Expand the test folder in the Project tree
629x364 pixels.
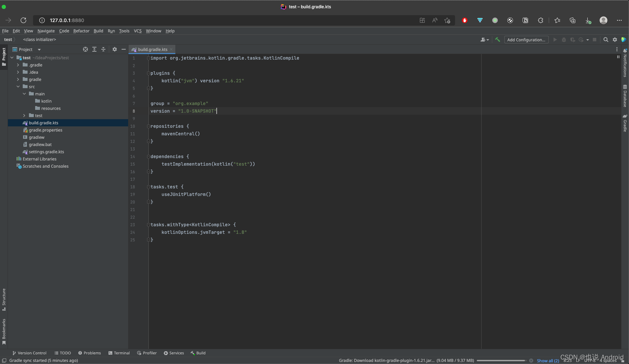coord(24,115)
